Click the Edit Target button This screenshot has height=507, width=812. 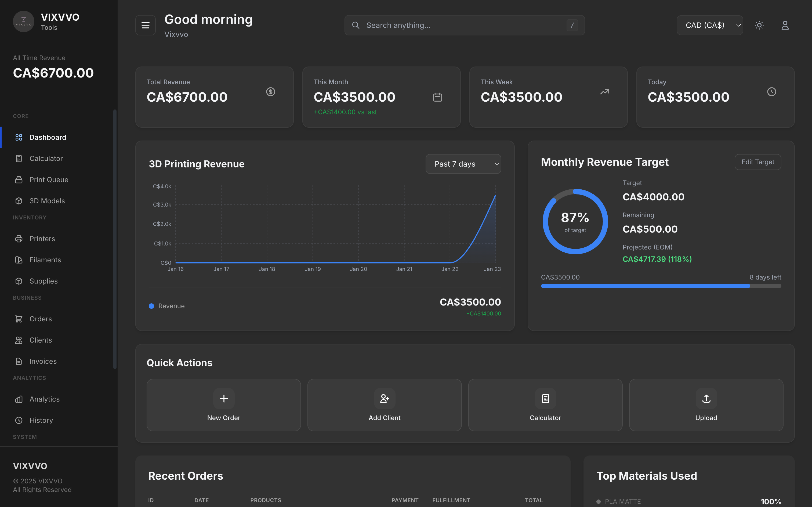pos(758,162)
